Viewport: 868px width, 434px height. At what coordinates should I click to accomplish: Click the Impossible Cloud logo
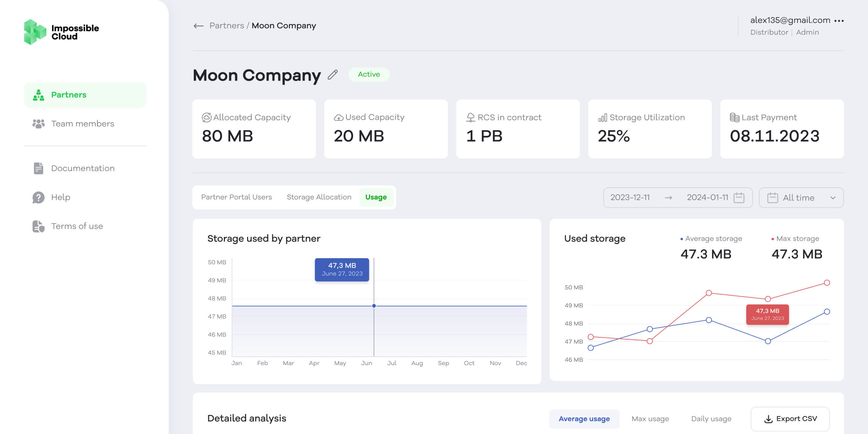click(61, 32)
